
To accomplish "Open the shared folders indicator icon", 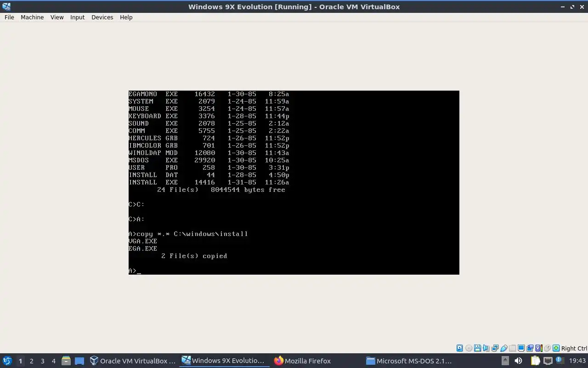I will point(512,348).
